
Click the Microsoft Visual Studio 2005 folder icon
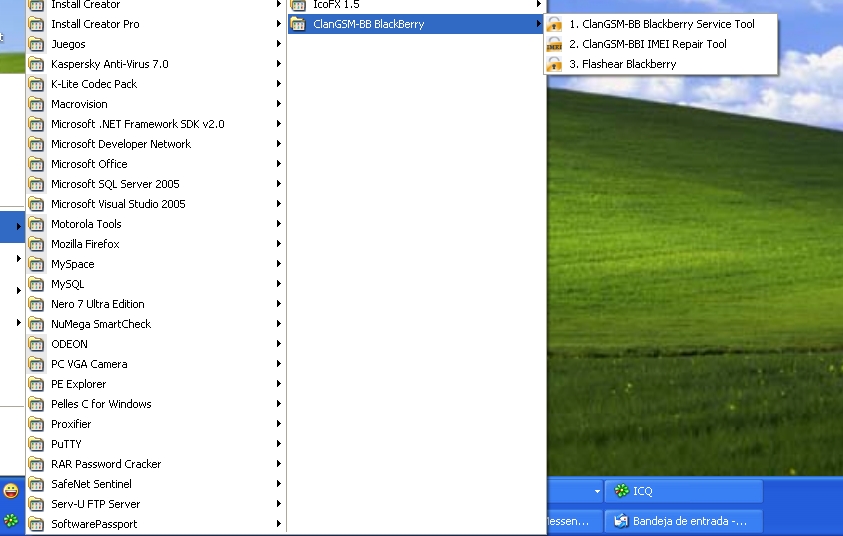click(x=36, y=204)
